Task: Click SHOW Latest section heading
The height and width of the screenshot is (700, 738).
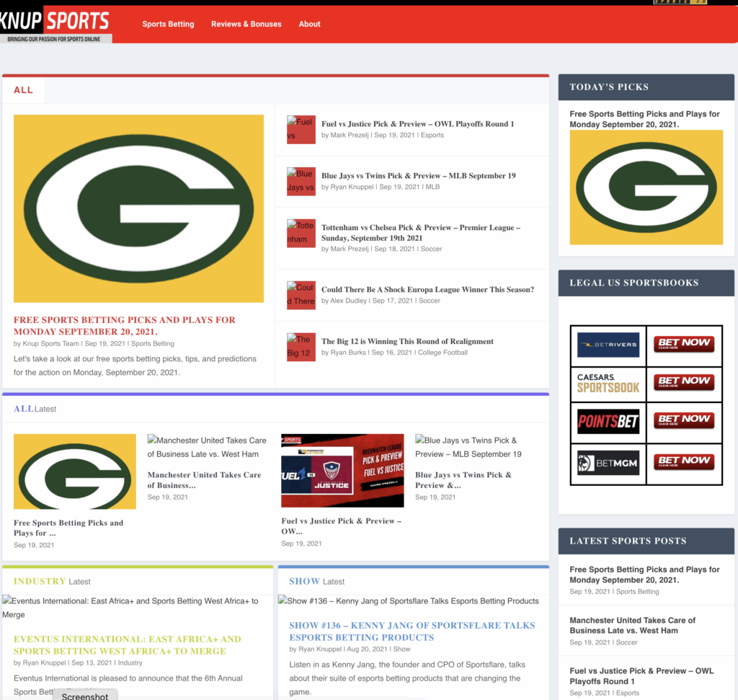Action: pos(317,581)
